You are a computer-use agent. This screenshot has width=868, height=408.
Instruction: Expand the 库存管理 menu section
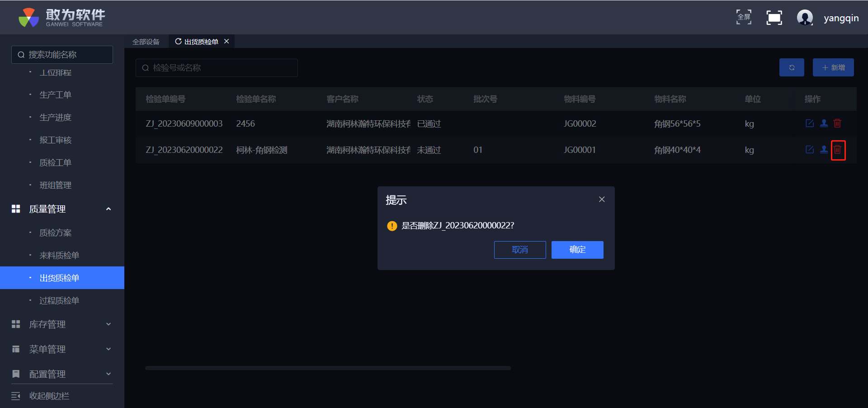tap(108, 324)
